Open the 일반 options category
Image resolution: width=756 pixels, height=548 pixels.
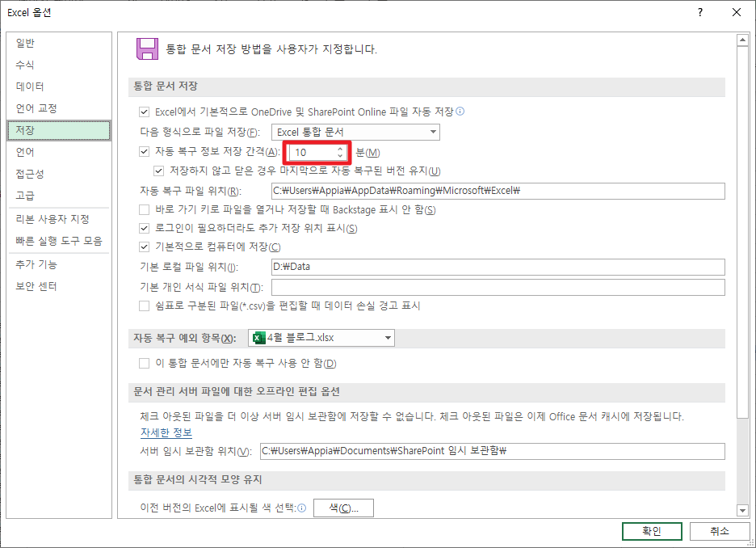pos(59,43)
